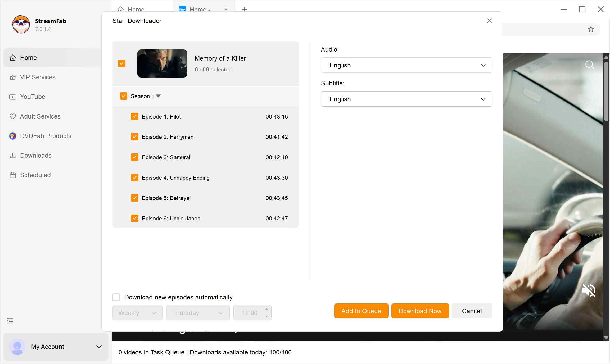Open Adult Services in the sidebar
610x364 pixels.
pos(40,116)
